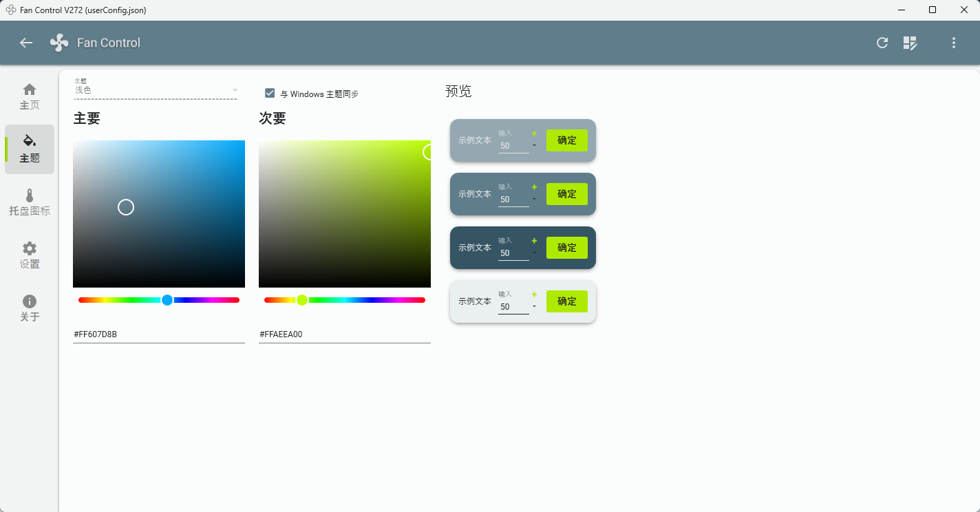Viewport: 980px width, 512px height.
Task: Toggle 与 Windows 主题同步 checkbox
Action: coord(270,93)
